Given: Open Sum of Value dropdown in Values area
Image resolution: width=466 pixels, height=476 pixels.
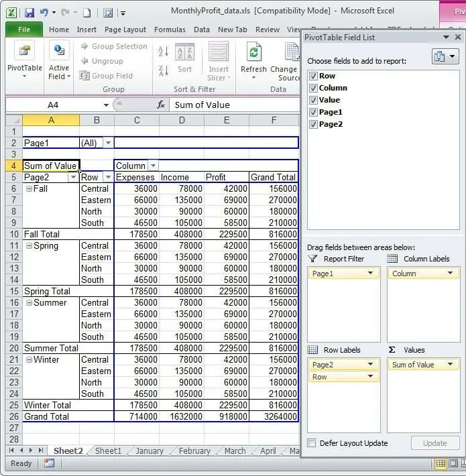Looking at the screenshot, I should point(450,364).
